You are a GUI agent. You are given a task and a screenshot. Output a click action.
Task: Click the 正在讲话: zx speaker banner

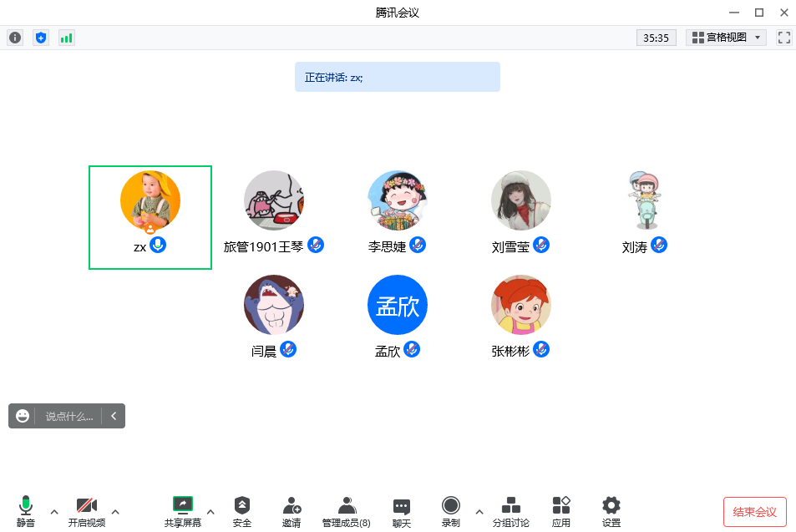[398, 77]
